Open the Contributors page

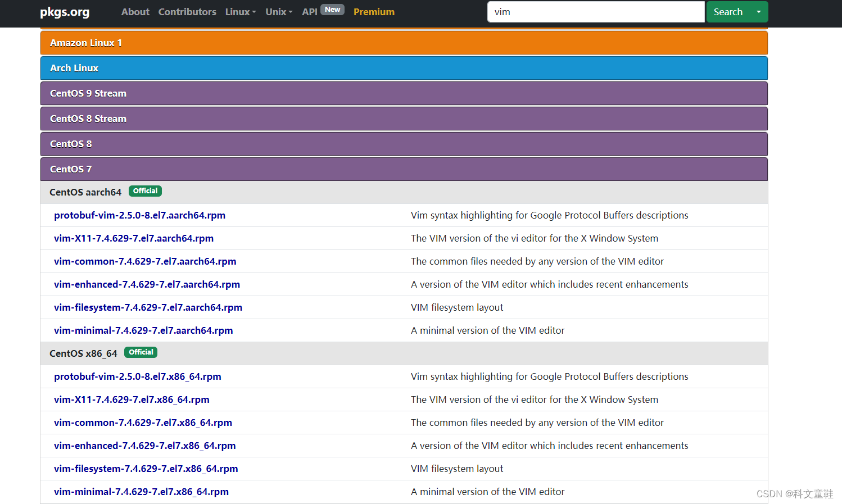point(187,12)
